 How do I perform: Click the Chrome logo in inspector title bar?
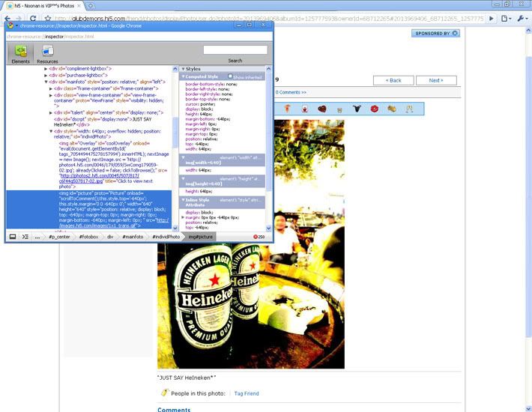coord(10,25)
